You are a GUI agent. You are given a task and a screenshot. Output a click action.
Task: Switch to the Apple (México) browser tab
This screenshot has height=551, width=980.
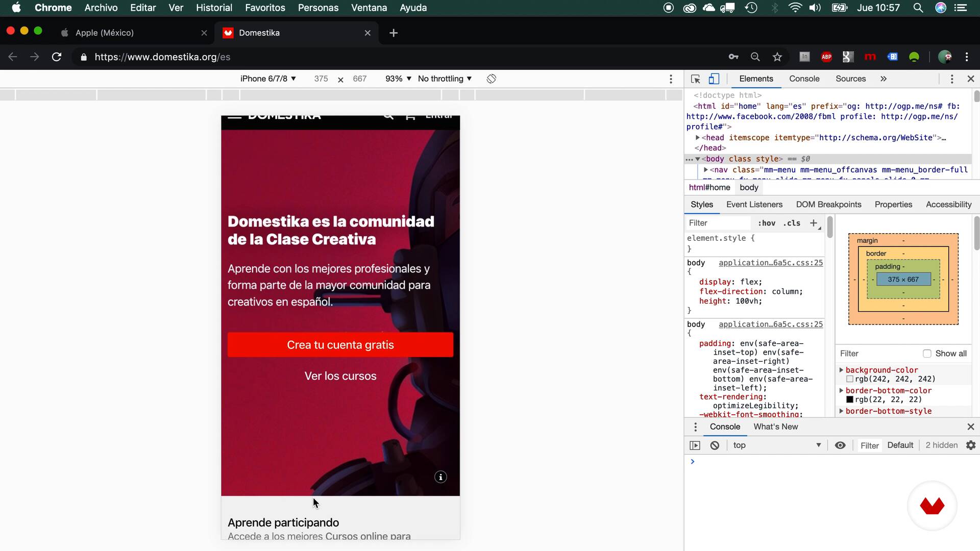(134, 33)
